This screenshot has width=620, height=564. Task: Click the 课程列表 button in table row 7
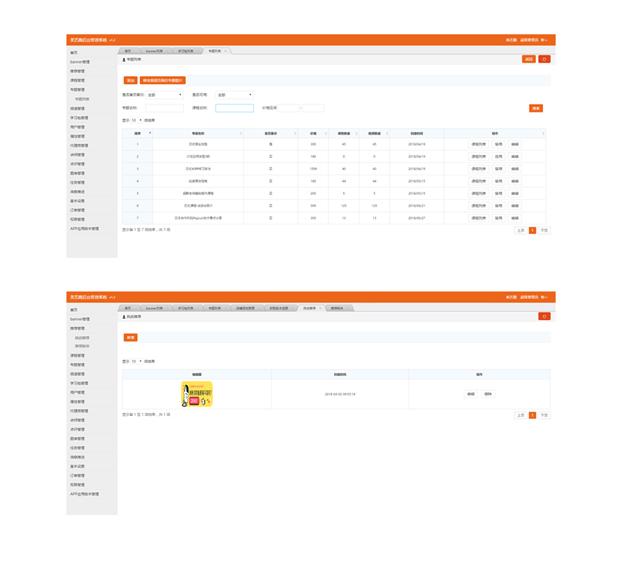(478, 218)
